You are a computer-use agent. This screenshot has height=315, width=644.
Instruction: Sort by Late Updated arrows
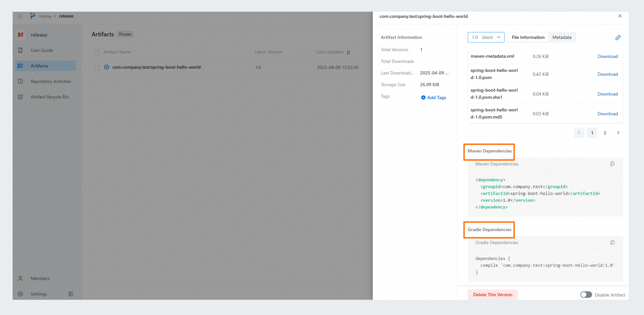tap(349, 52)
